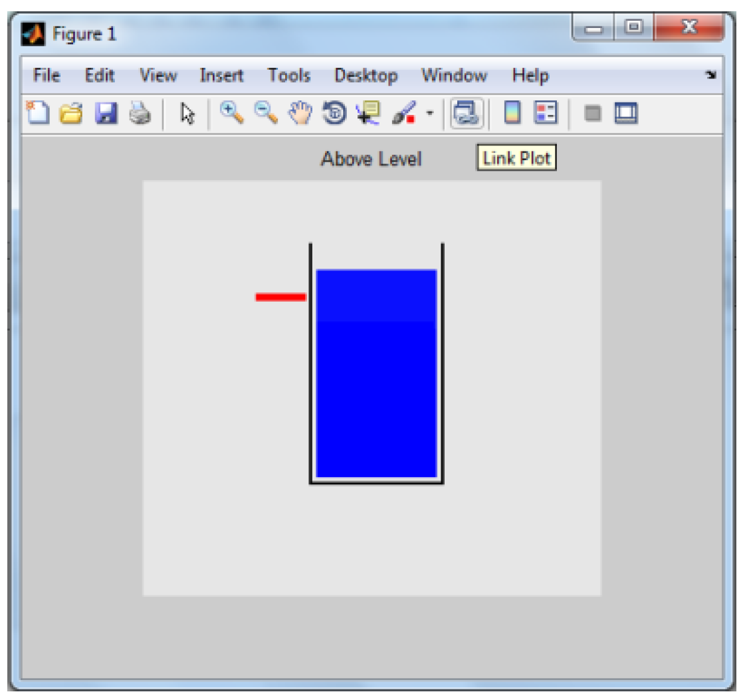Open the Desktop menu
747x700 pixels.
(x=366, y=76)
